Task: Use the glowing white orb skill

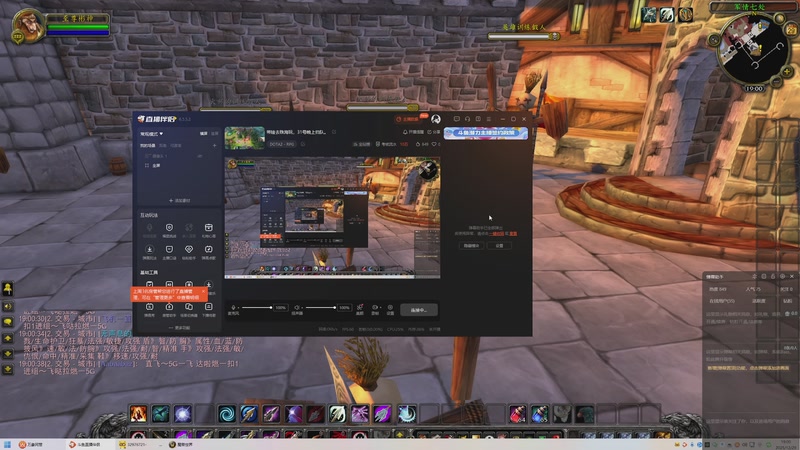Action: pyautogui.click(x=183, y=414)
